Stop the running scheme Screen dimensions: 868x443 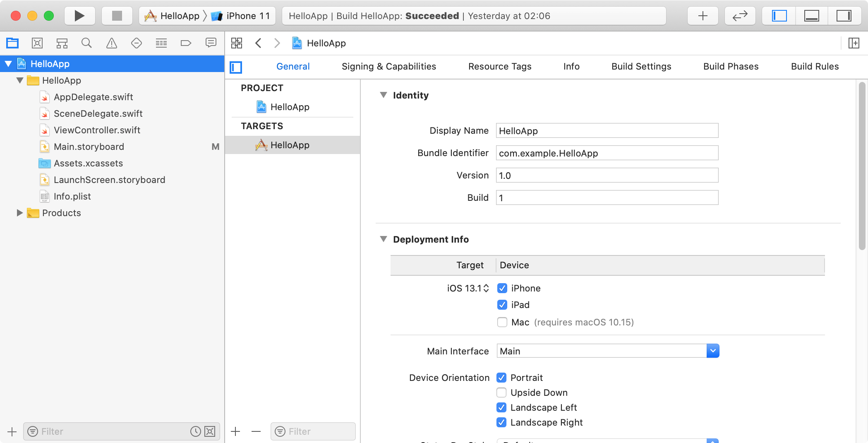pyautogui.click(x=117, y=16)
